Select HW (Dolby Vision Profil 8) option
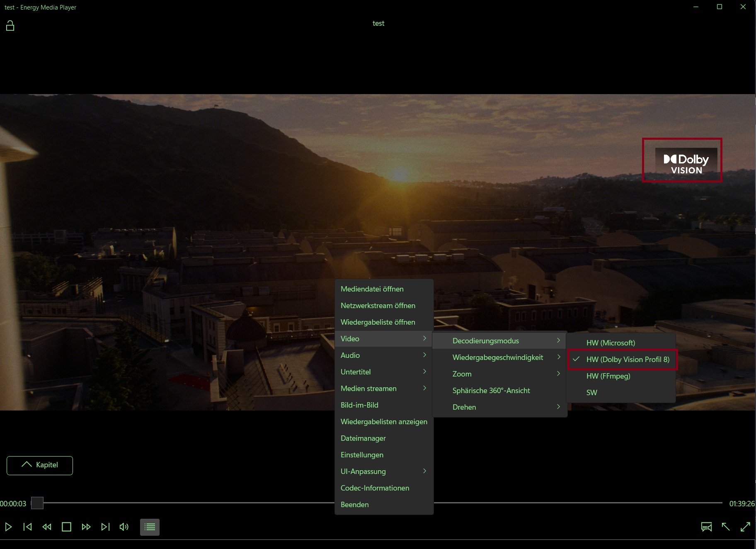 [x=621, y=360]
